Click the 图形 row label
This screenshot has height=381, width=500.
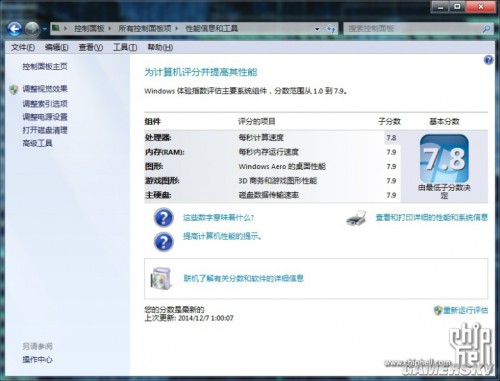coord(154,166)
